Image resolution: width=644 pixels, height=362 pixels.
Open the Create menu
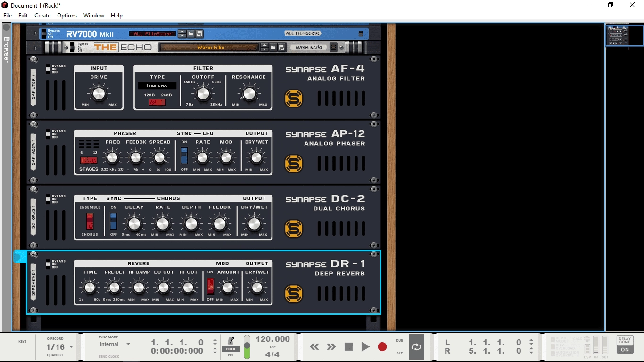pyautogui.click(x=42, y=16)
